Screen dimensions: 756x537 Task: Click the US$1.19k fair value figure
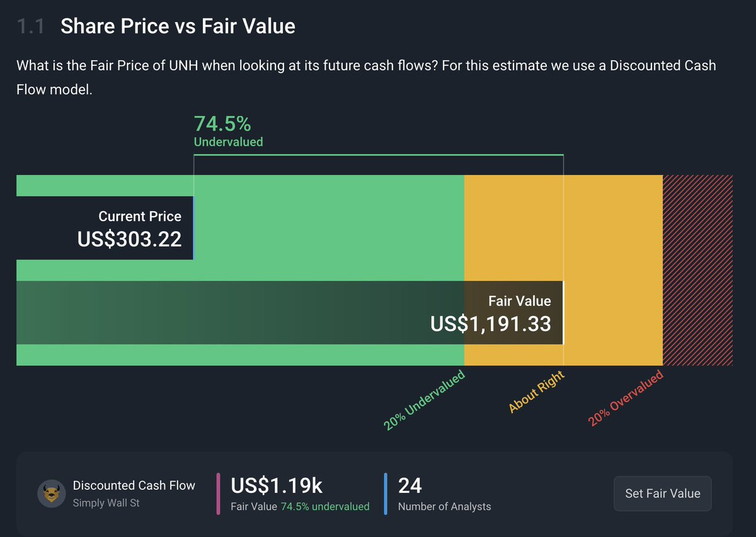tap(277, 485)
